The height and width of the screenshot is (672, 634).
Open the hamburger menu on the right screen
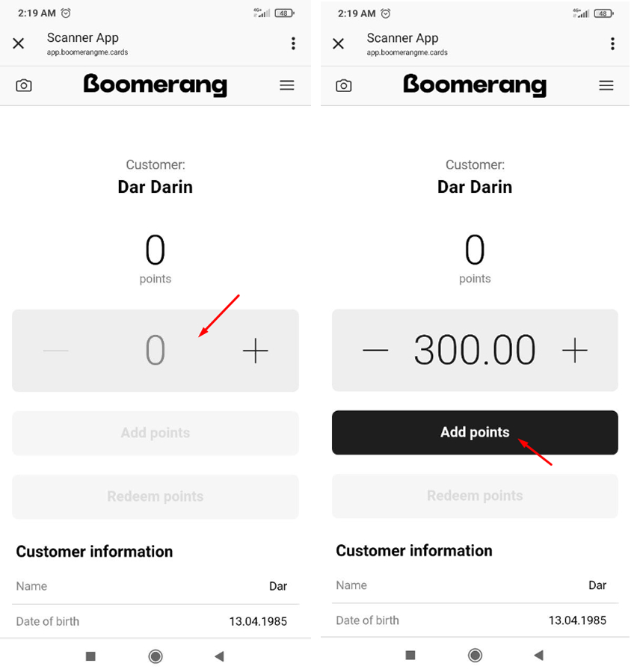[606, 85]
